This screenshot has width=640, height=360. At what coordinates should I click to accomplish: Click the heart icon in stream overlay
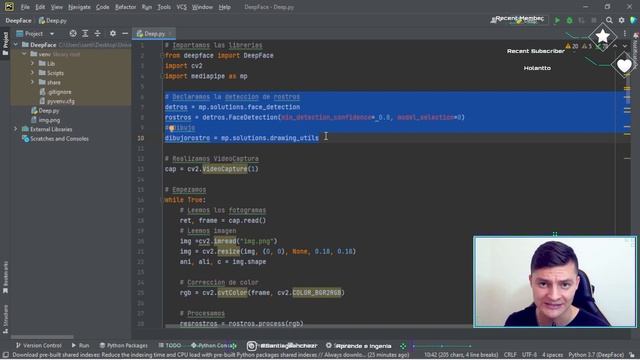pos(624,66)
